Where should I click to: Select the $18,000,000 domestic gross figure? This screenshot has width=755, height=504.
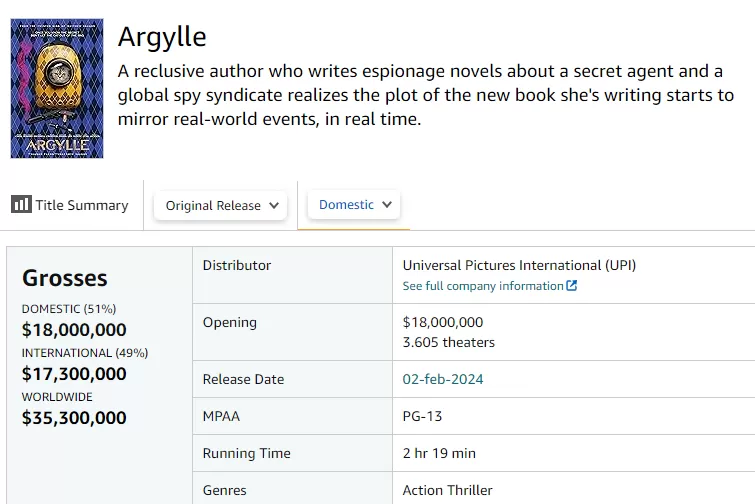(x=74, y=330)
